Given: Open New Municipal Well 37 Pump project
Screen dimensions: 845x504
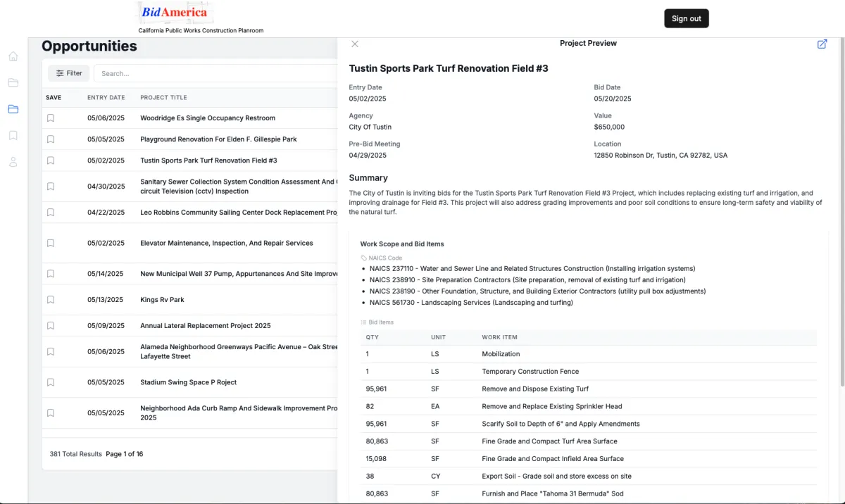Looking at the screenshot, I should click(239, 274).
